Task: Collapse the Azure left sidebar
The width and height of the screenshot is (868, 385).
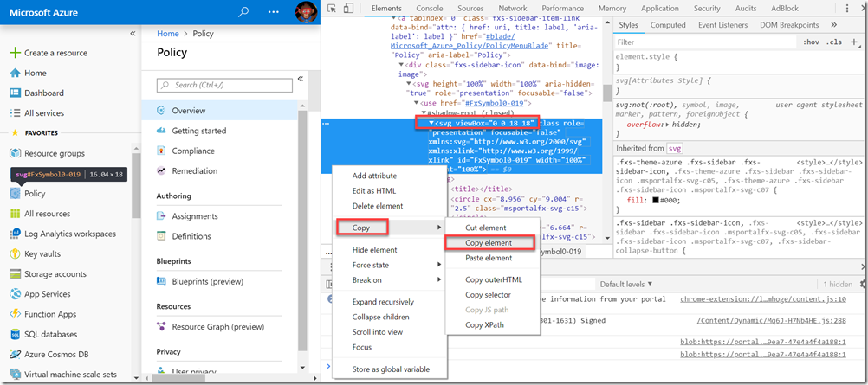Action: 133,34
